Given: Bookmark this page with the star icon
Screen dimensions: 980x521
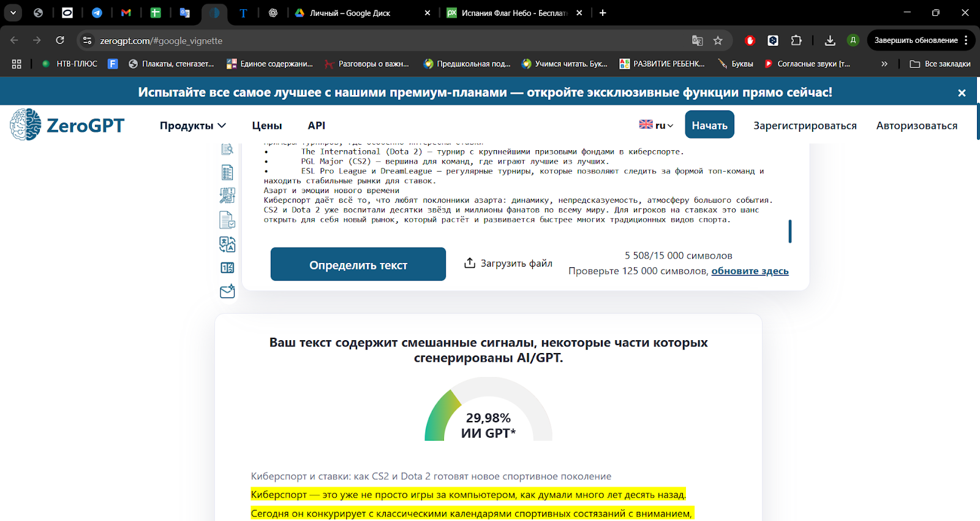Looking at the screenshot, I should (718, 40).
